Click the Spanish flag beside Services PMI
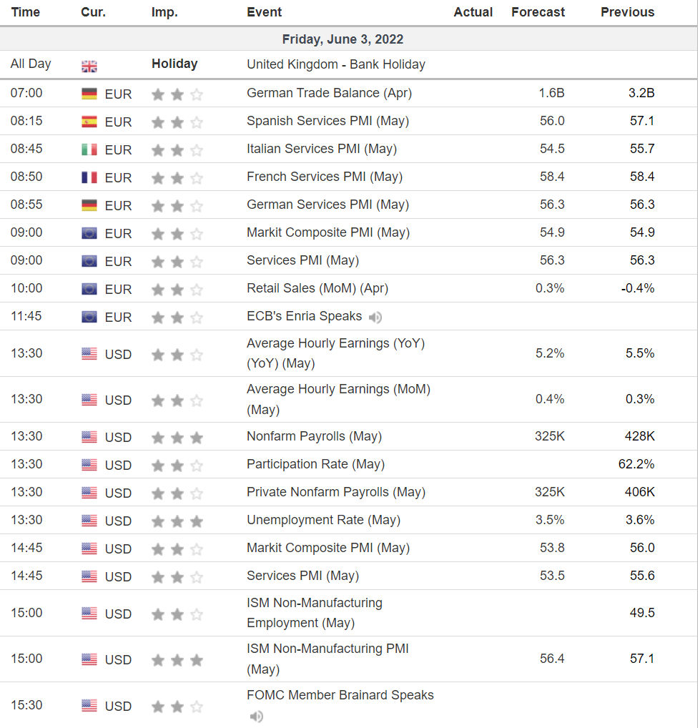The width and height of the screenshot is (700, 728). 89,121
